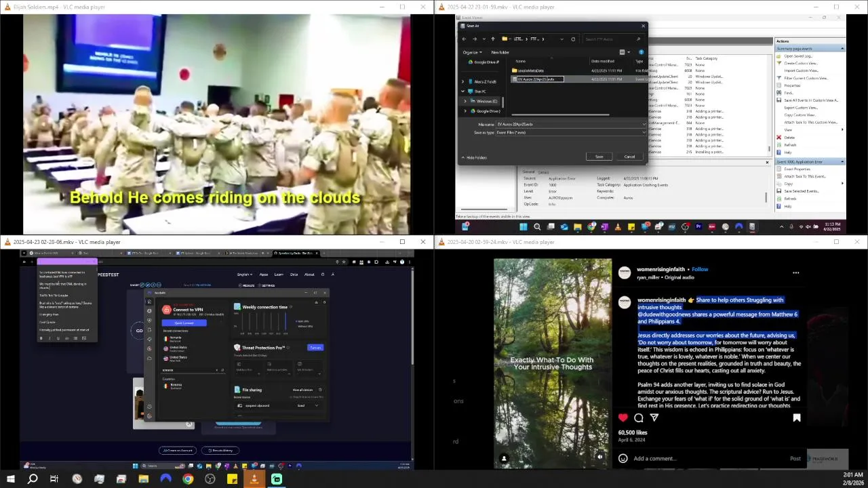This screenshot has height=488, width=868.
Task: Collapse Hide Folders in Save As dialog
Action: click(x=474, y=157)
